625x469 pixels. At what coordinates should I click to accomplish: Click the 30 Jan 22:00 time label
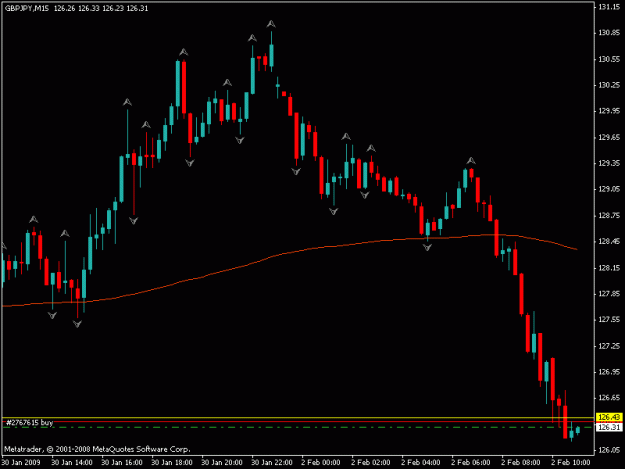click(x=272, y=462)
